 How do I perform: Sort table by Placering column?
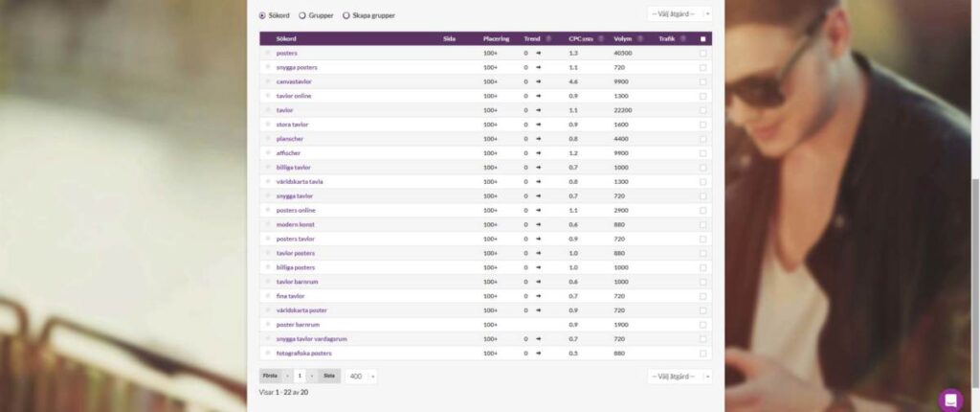(x=497, y=39)
